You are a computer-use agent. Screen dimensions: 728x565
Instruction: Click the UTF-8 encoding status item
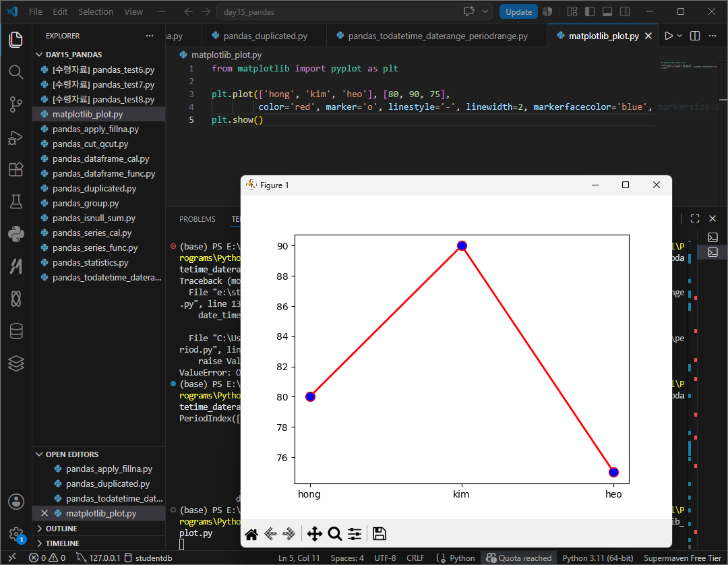[385, 558]
